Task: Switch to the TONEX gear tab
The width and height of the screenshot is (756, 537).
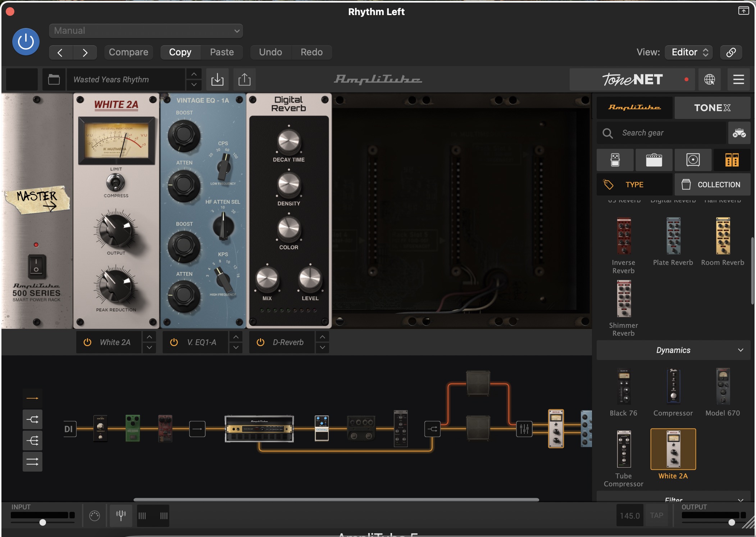Action: pos(712,107)
